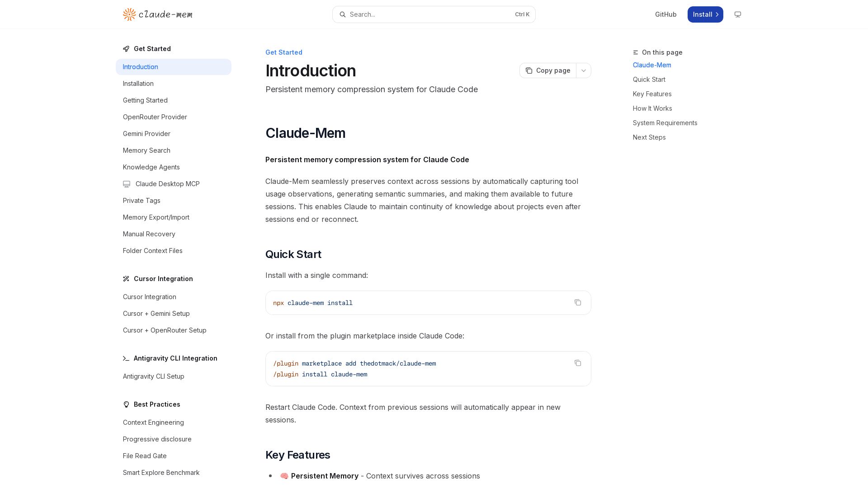Open Antigravity CLI Setup page
Image resolution: width=868 pixels, height=488 pixels.
(x=174, y=376)
